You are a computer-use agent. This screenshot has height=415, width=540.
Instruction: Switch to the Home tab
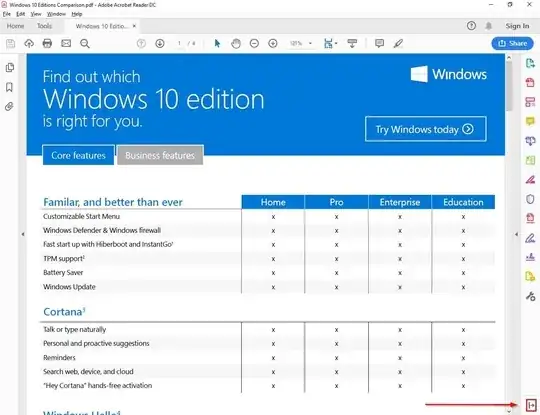(x=15, y=26)
